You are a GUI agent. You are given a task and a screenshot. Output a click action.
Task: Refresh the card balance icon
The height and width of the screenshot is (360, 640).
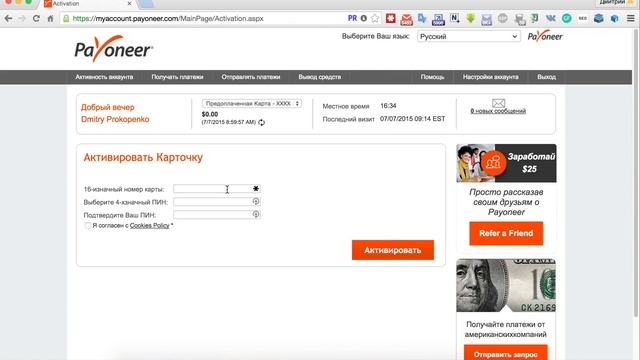[262, 122]
